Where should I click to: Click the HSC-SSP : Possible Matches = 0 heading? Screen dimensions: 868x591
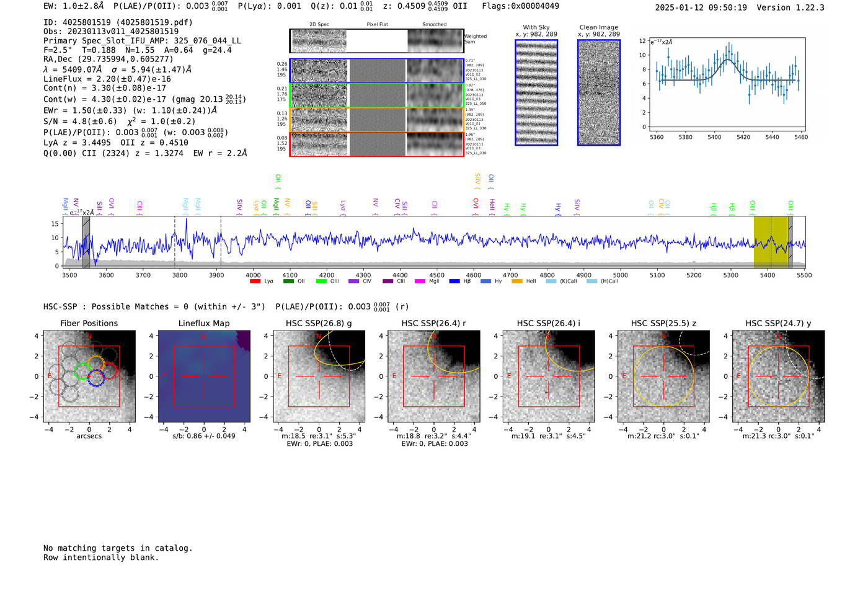pyautogui.click(x=154, y=307)
